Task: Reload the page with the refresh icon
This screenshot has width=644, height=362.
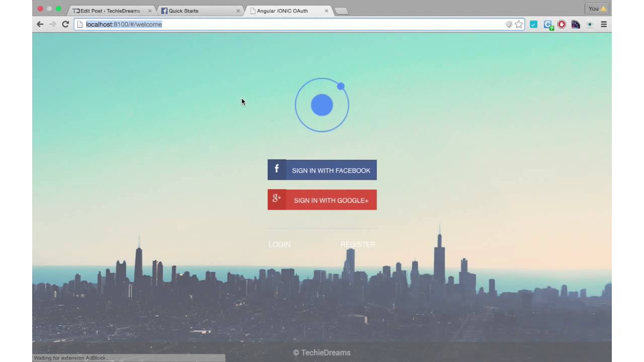Action: point(65,24)
